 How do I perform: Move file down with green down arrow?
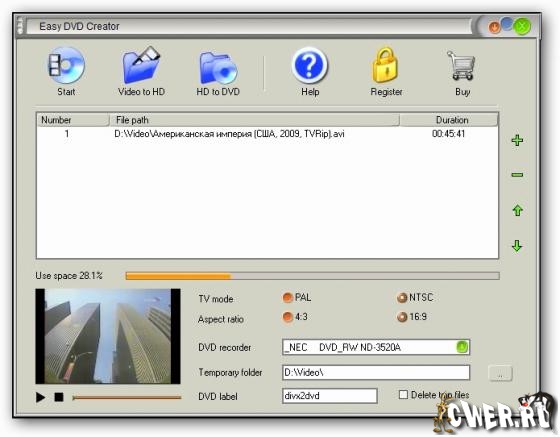[517, 246]
